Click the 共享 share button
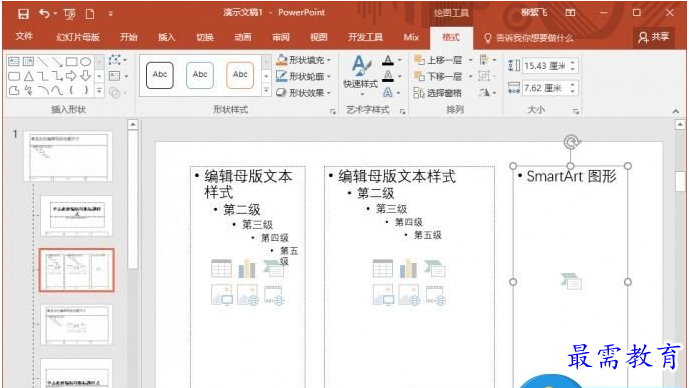 [x=654, y=37]
